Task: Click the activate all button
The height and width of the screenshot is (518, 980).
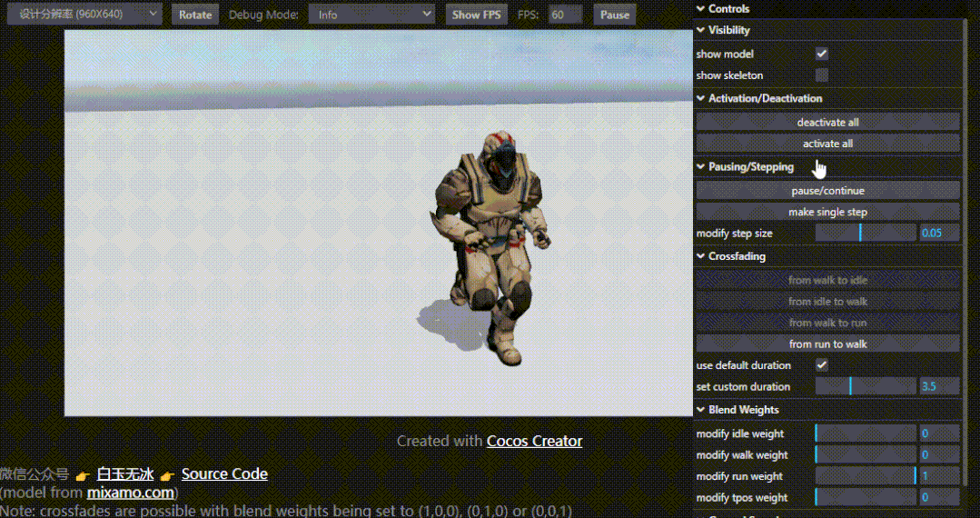Action: pos(827,144)
